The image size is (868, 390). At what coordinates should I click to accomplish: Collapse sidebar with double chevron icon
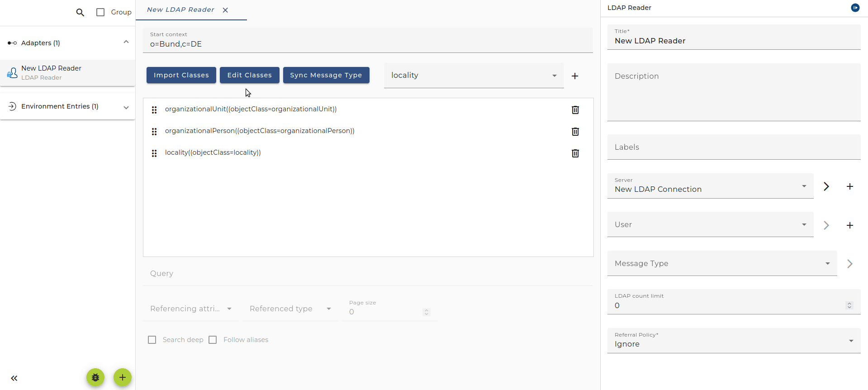(x=14, y=378)
